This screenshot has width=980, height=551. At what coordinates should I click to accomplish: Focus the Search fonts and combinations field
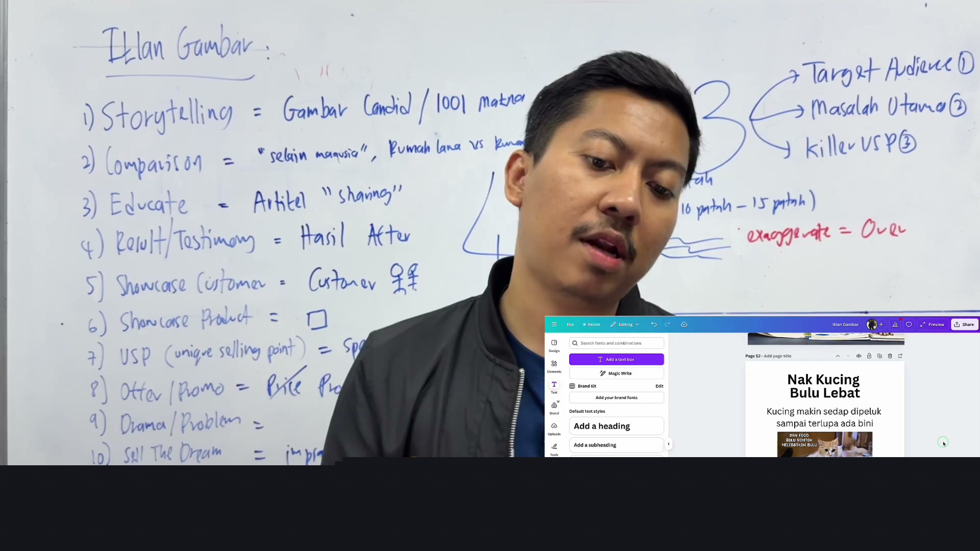[x=617, y=343]
